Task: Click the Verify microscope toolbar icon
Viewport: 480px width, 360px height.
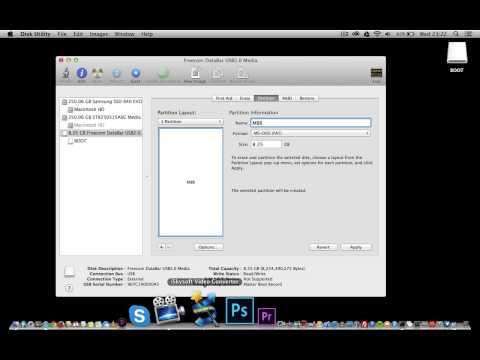Action: point(66,73)
